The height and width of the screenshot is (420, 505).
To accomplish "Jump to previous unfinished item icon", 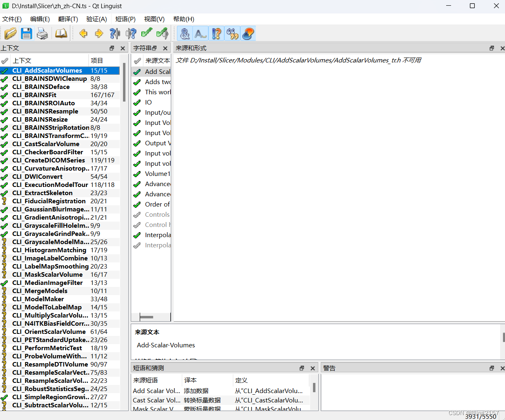I will [x=115, y=33].
